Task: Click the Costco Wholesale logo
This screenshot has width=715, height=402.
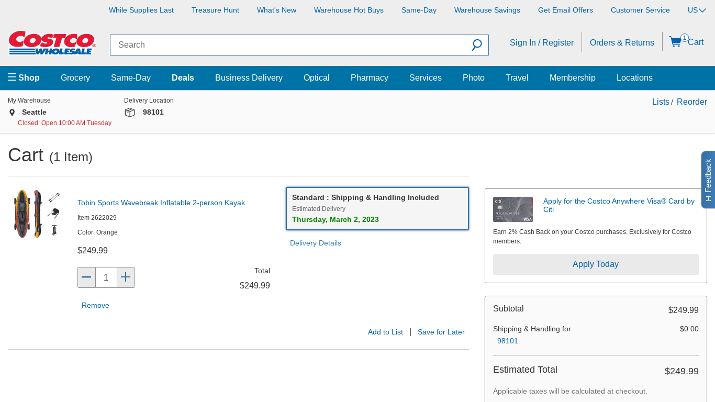Action: (x=52, y=43)
